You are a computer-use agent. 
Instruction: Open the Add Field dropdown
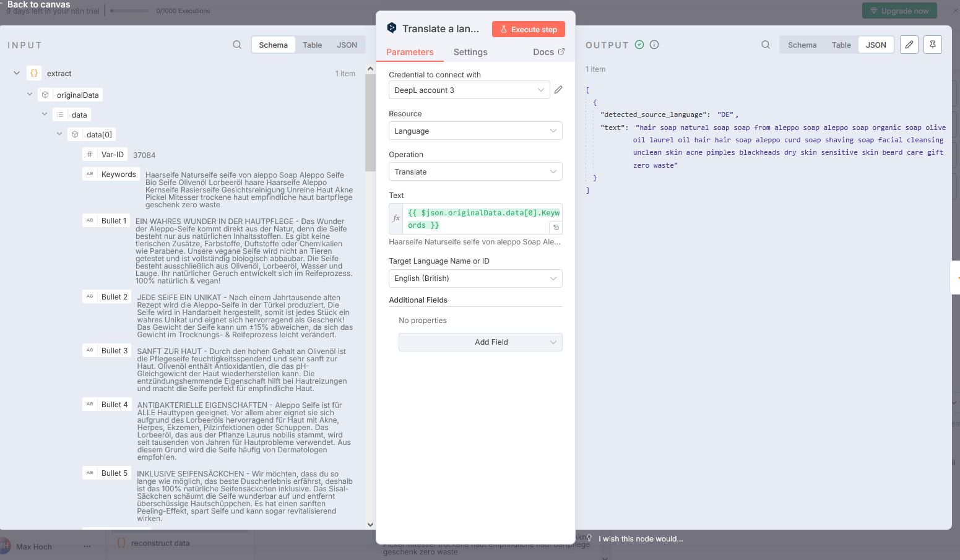(x=480, y=342)
